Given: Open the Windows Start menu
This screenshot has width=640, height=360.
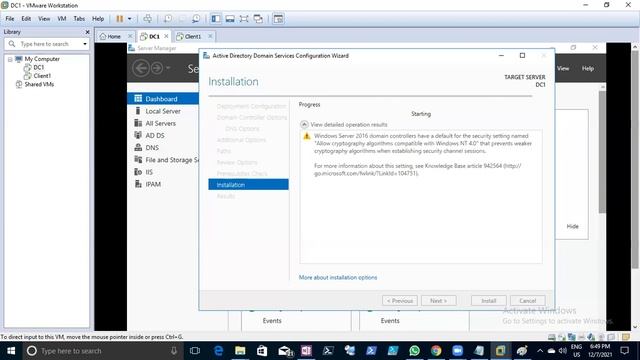Looking at the screenshot, I should (x=11, y=351).
